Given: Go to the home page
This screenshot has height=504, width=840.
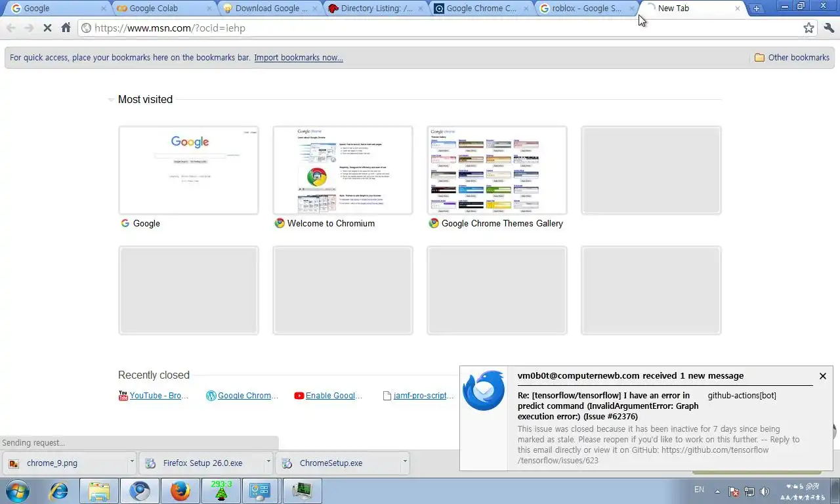Looking at the screenshot, I should click(66, 28).
